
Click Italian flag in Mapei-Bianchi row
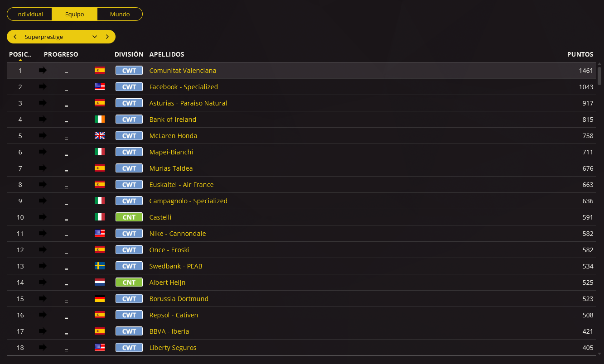pyautogui.click(x=100, y=152)
